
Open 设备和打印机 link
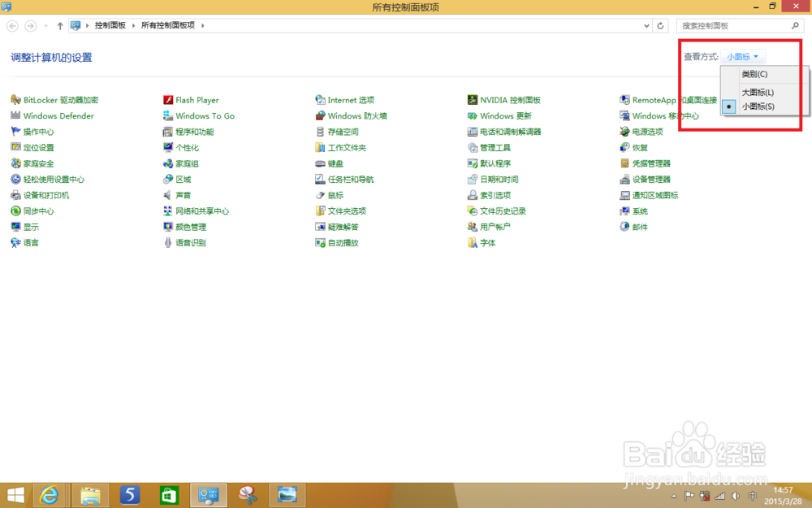coord(46,195)
